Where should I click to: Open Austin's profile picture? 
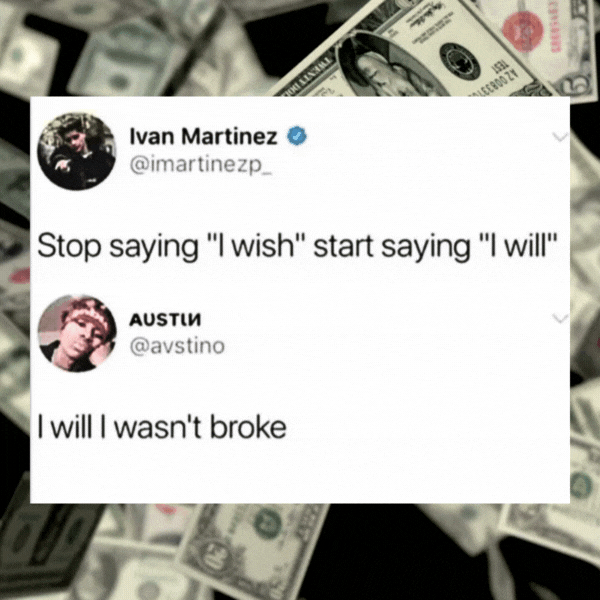tap(77, 333)
